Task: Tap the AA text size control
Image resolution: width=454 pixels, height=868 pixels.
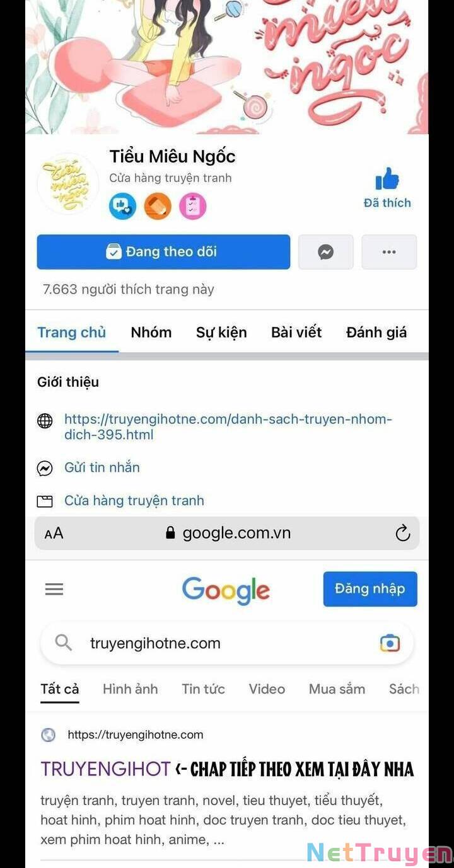Action: coord(54,534)
